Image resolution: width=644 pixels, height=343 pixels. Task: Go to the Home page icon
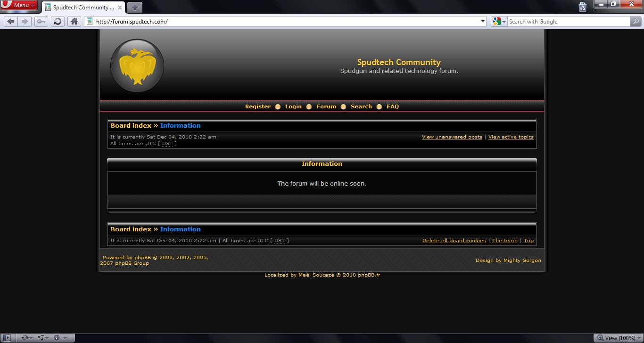click(x=74, y=22)
